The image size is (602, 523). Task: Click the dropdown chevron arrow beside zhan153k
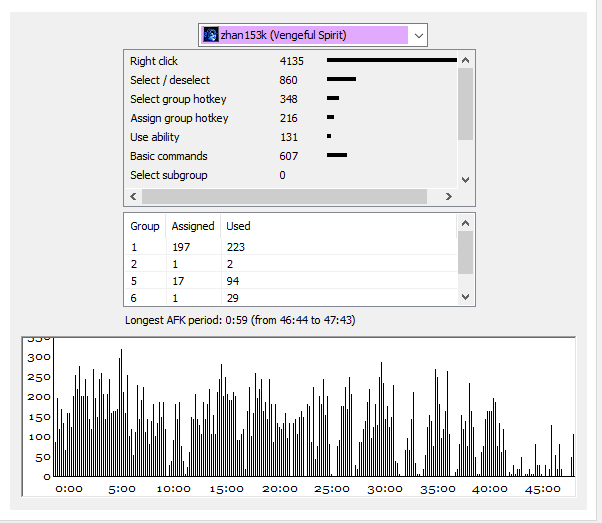[x=418, y=35]
